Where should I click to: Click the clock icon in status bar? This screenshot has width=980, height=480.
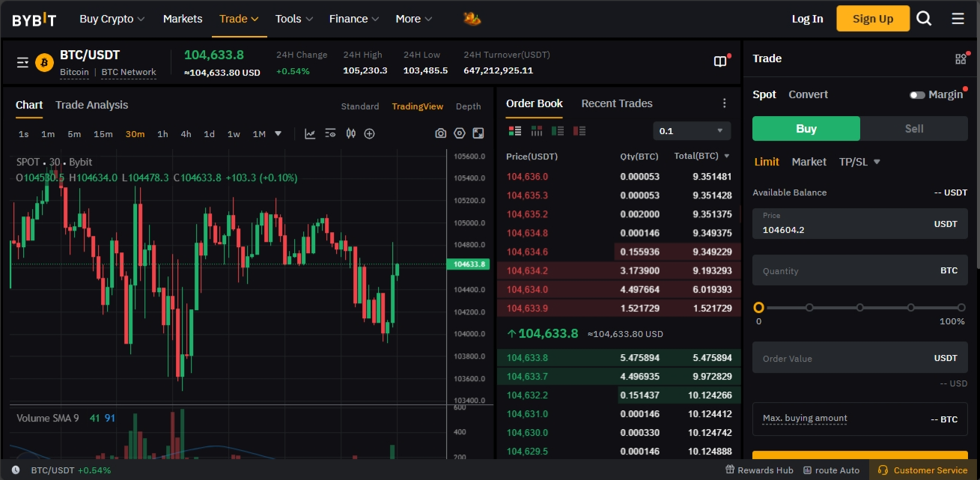pos(15,470)
